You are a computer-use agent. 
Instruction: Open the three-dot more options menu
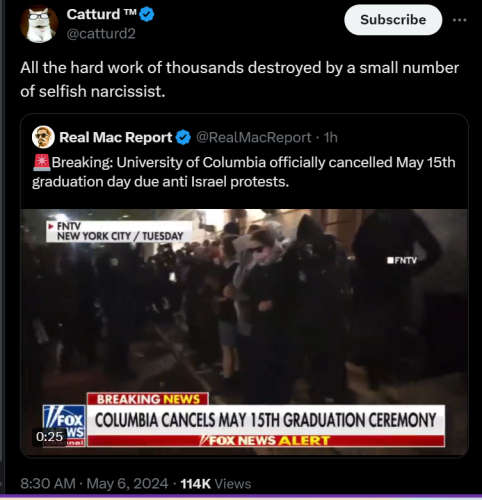click(x=459, y=20)
